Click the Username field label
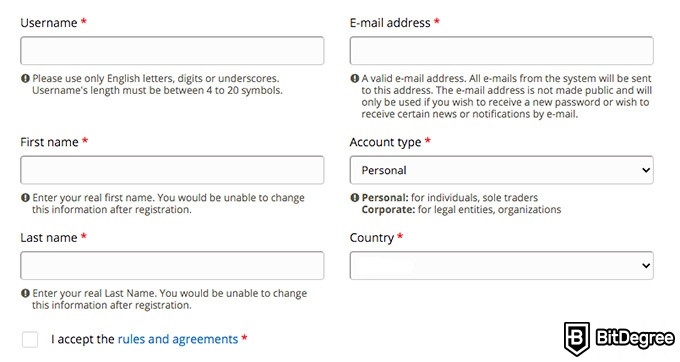Viewport: 680px width, 362px height. click(x=49, y=23)
